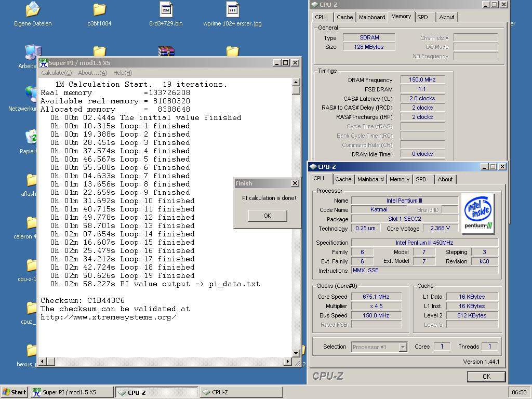Viewport: 532px width, 399px height.
Task: Click the memory Type SDRAM field
Action: point(369,37)
